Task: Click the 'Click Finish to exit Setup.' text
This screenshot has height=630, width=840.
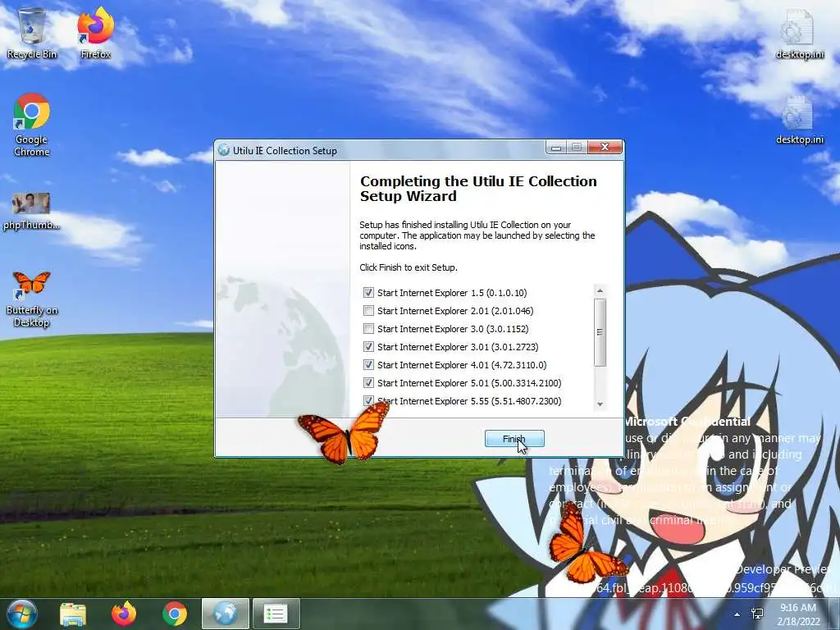Action: (x=409, y=267)
